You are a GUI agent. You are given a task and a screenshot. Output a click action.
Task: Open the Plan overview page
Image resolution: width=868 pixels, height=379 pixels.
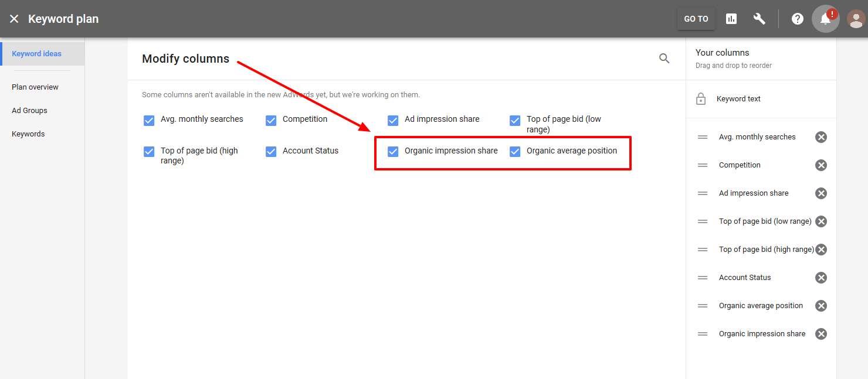(x=35, y=87)
